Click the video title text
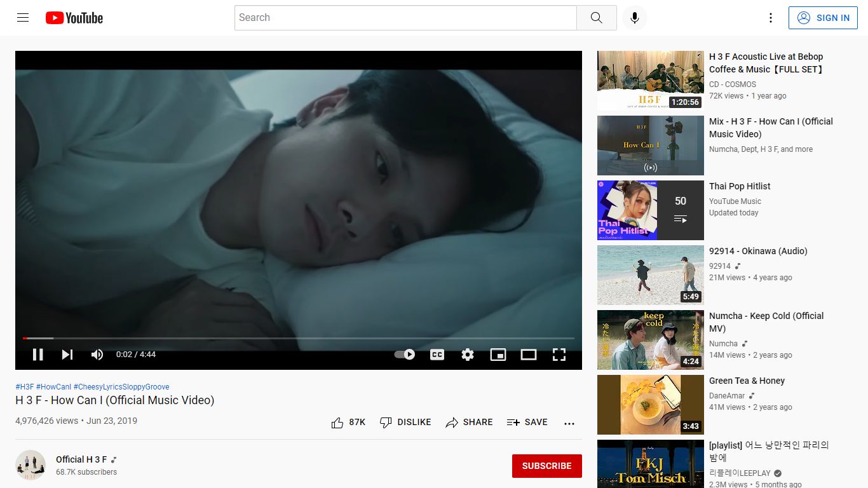 tap(115, 400)
